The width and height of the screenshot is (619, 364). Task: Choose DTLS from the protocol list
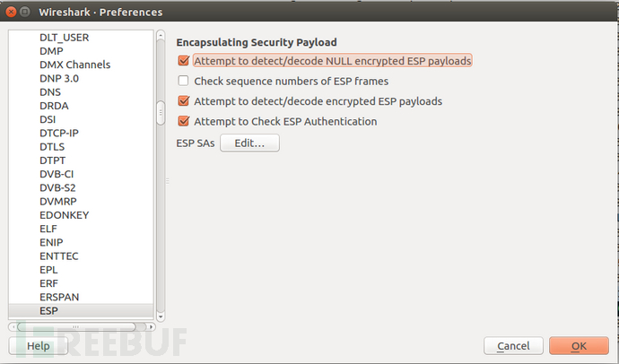(x=52, y=147)
